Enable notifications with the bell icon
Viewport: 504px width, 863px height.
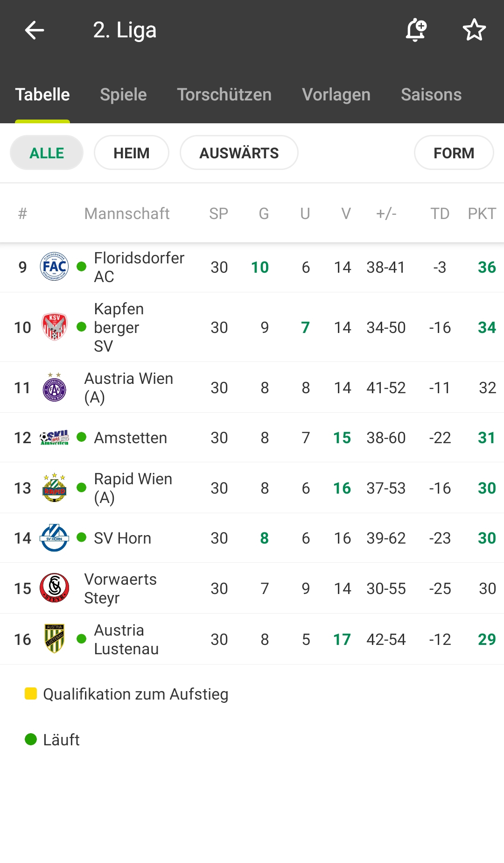[x=416, y=30]
